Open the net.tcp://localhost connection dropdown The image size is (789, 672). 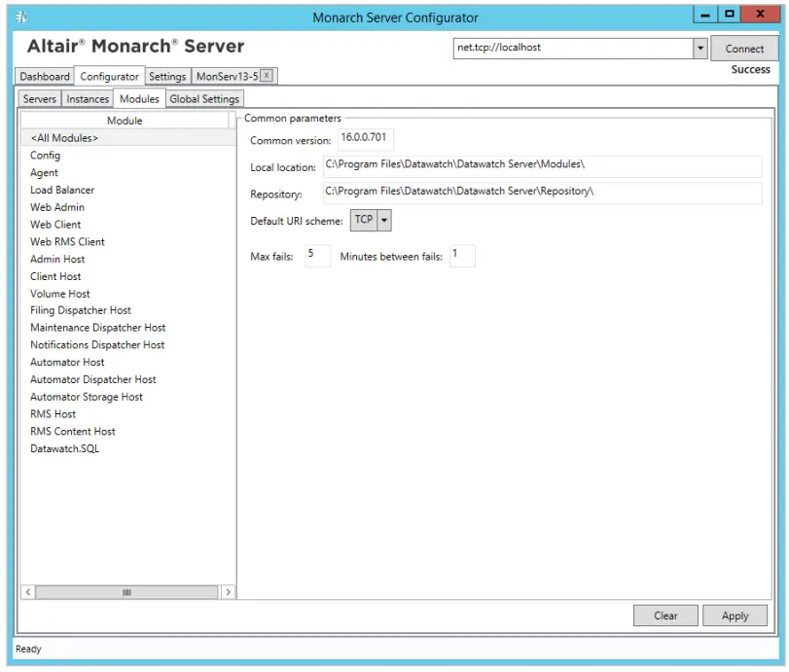pos(701,47)
